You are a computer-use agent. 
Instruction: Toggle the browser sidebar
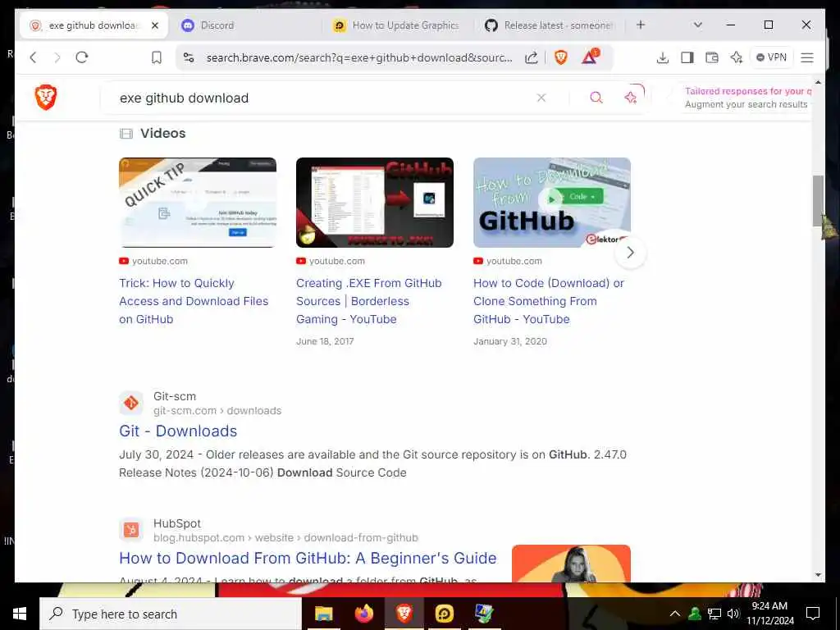tap(687, 57)
